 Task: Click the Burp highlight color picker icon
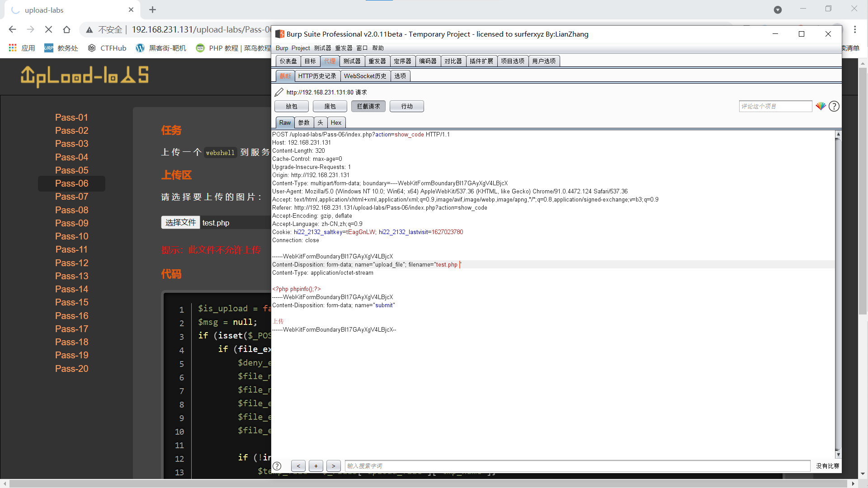(x=821, y=106)
